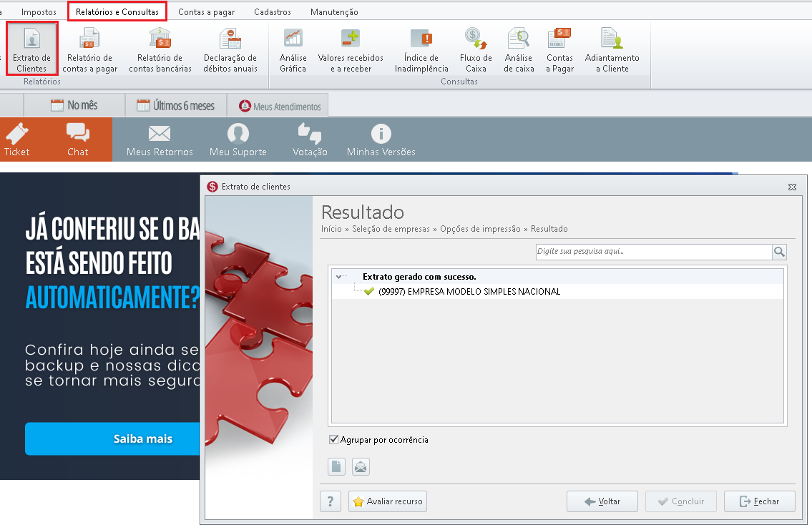Click Avaliar recurso button
The image size is (812, 530).
tap(387, 501)
